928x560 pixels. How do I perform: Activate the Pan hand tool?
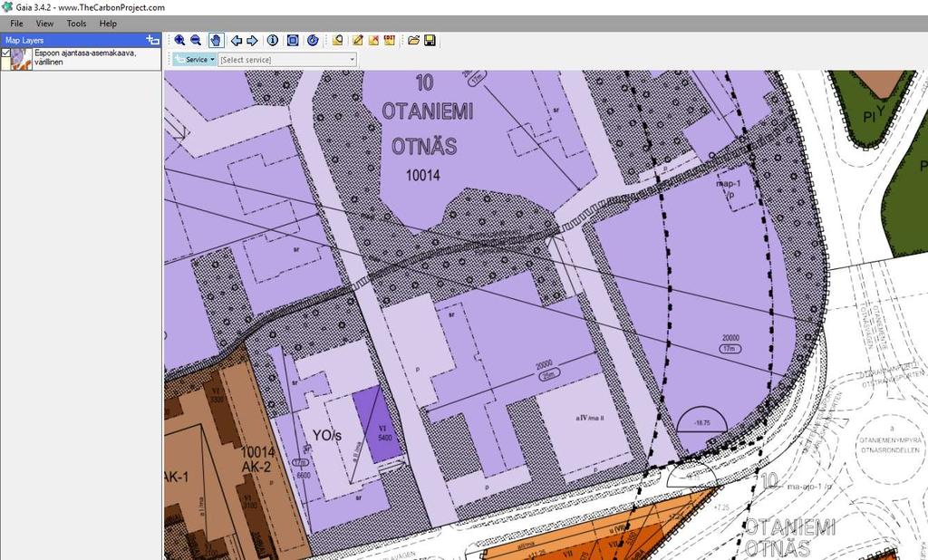[216, 40]
